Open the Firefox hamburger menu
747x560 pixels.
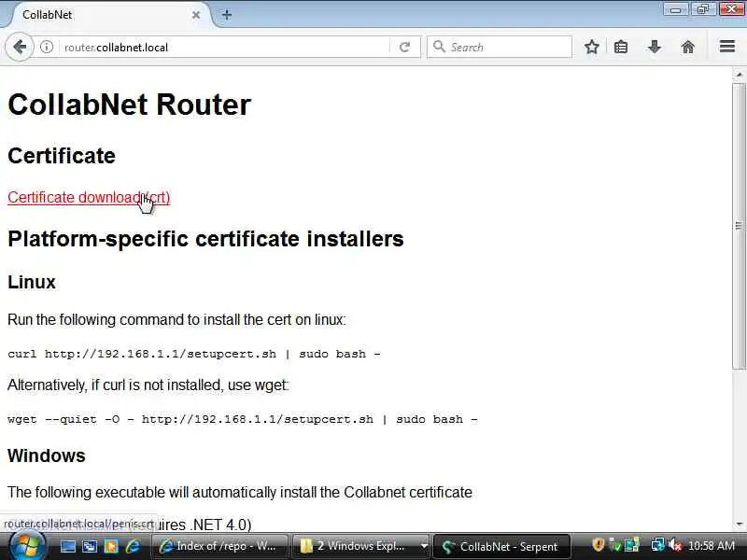(x=727, y=46)
